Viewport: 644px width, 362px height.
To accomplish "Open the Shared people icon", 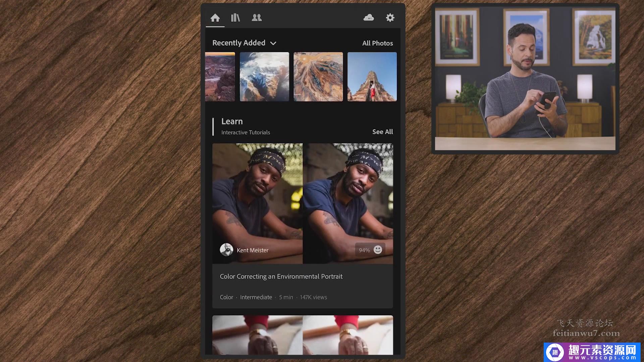I will pyautogui.click(x=257, y=18).
